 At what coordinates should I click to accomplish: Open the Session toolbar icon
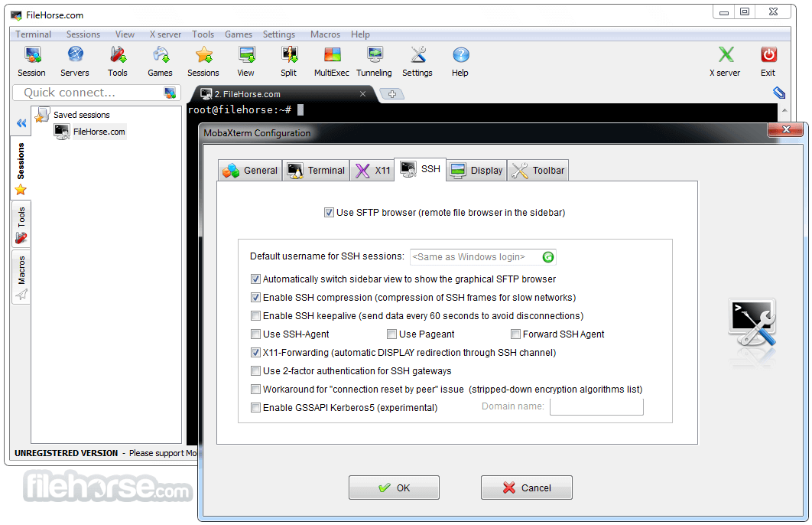click(31, 61)
